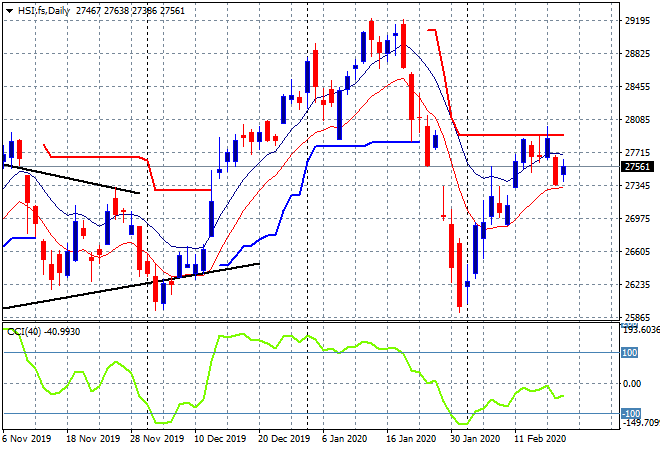Click the 16 Jan 2020 date label
The image size is (660, 450).
tap(411, 439)
